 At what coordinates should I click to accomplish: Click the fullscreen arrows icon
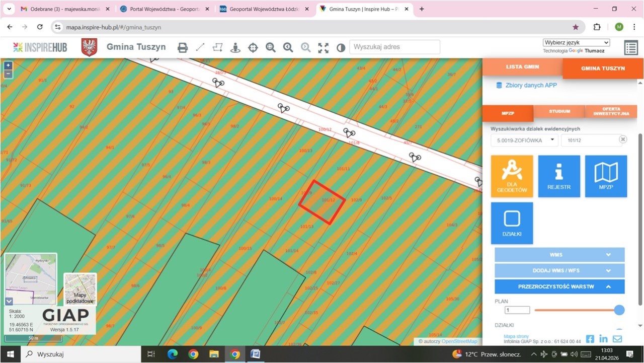[x=323, y=47]
